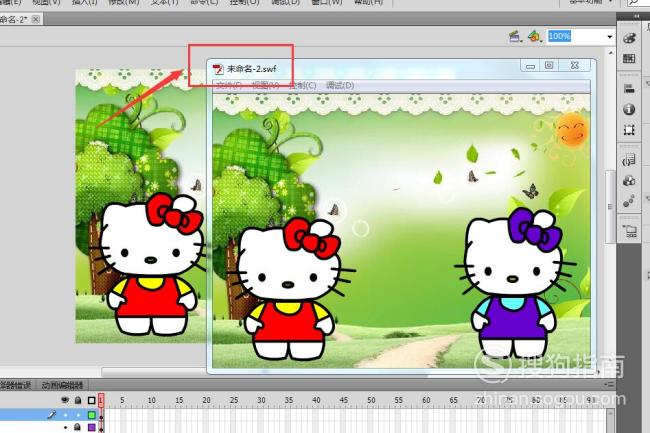Open the Modify menu
650x433 pixels.
[123, 2]
